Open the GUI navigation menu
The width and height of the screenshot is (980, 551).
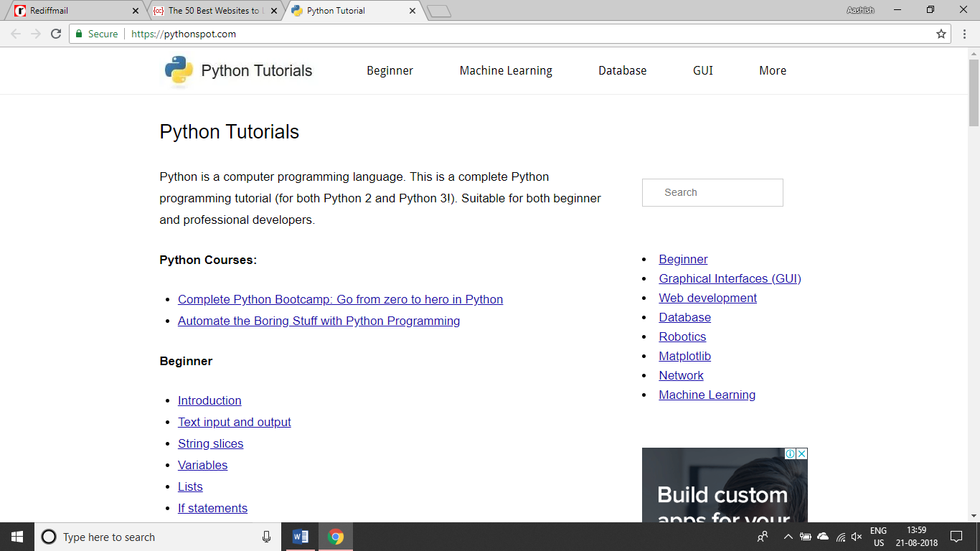tap(703, 70)
